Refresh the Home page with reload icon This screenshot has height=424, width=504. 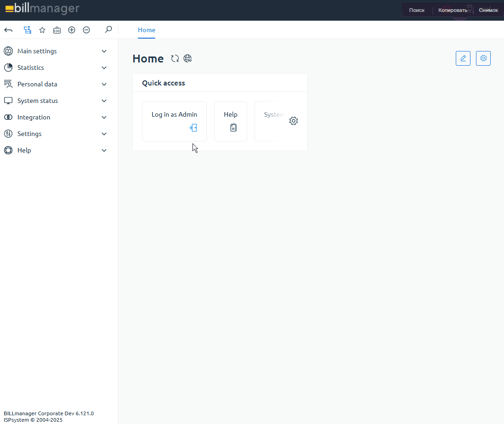pos(175,58)
